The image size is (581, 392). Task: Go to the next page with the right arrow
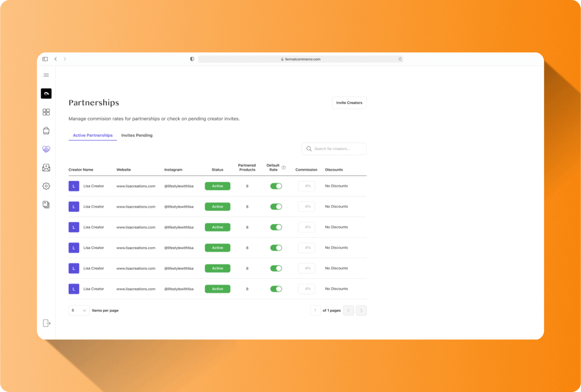click(361, 310)
